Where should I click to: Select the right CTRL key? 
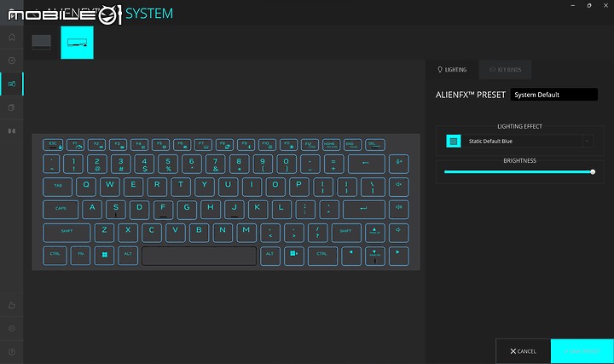322,256
